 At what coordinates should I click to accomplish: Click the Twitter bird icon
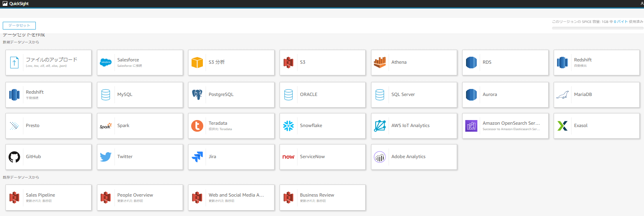106,157
